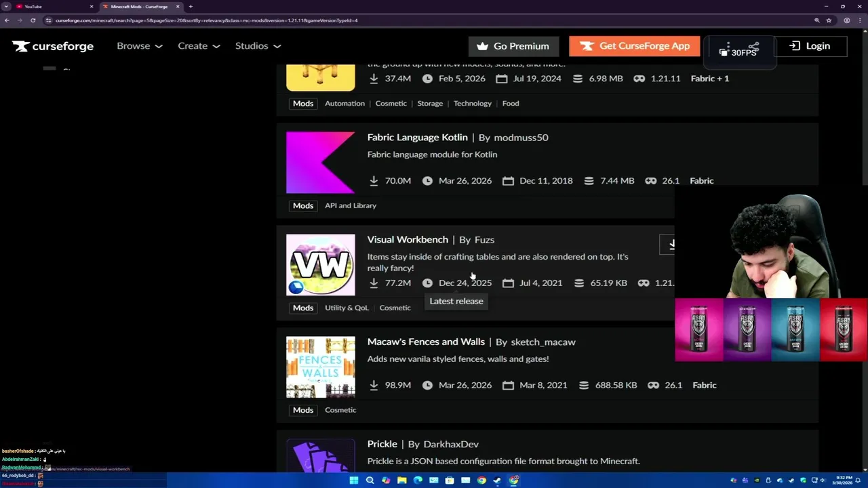Open a new browser tab
This screenshot has height=488, width=868.
click(191, 7)
